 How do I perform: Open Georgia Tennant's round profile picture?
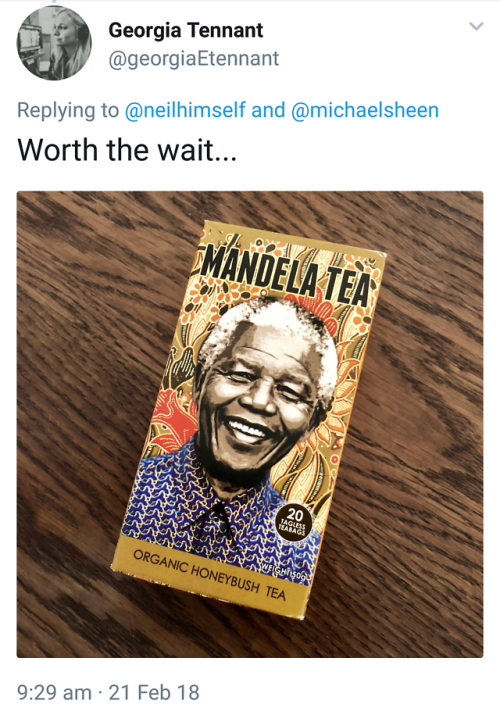coord(54,43)
